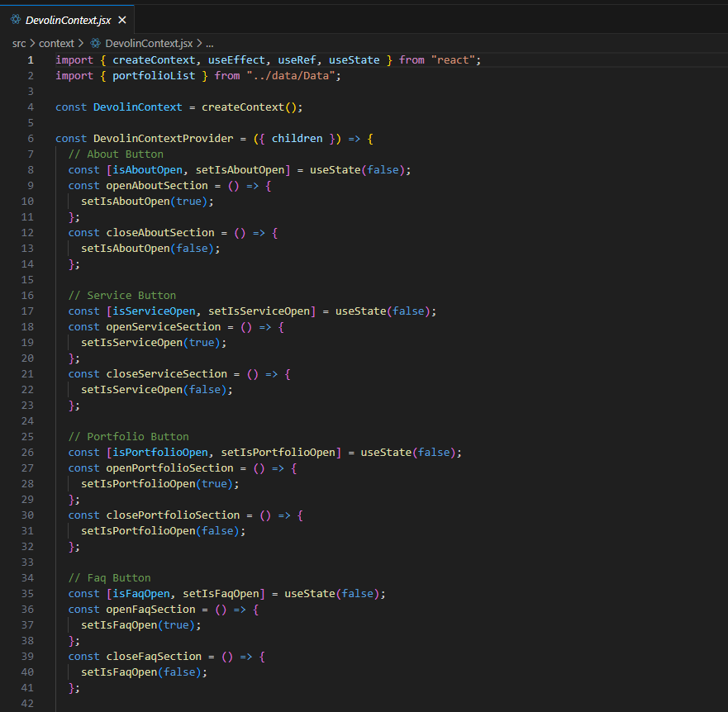Click the "// Service Button" comment
728x712 pixels.
pos(122,296)
